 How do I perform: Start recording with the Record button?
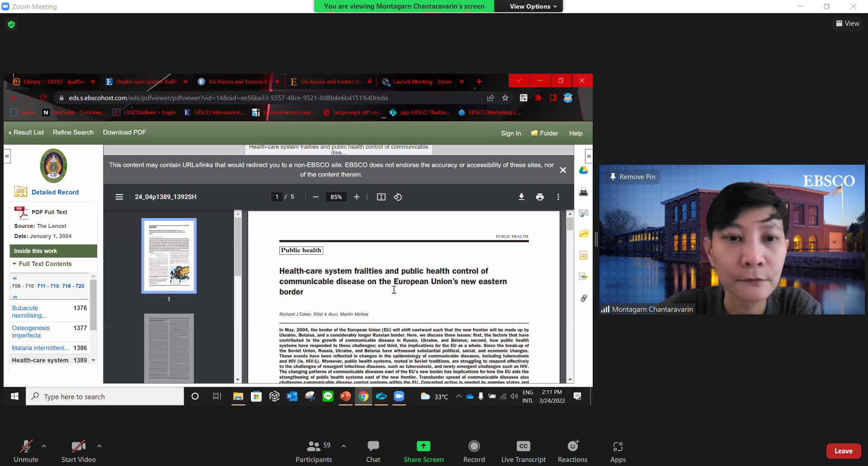[474, 452]
